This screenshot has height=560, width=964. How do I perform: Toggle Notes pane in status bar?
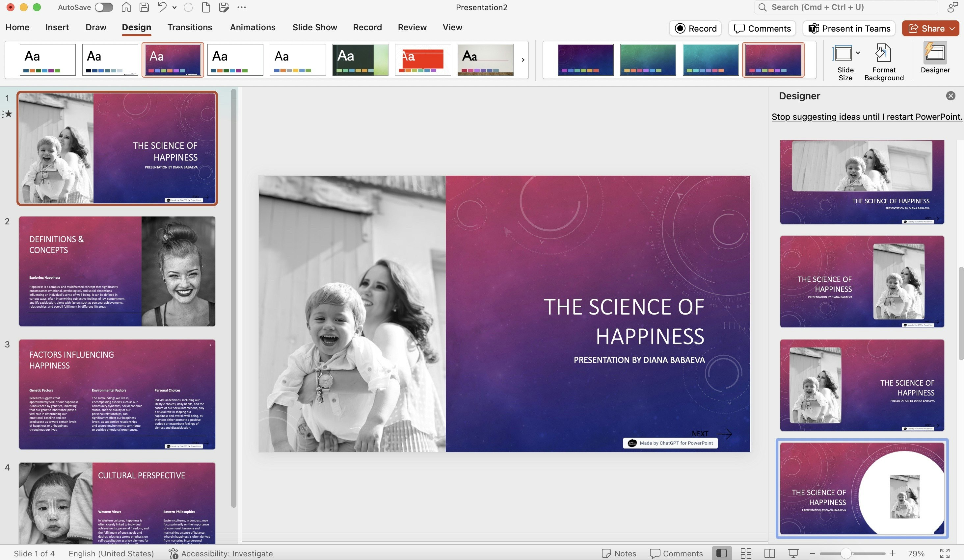point(619,553)
